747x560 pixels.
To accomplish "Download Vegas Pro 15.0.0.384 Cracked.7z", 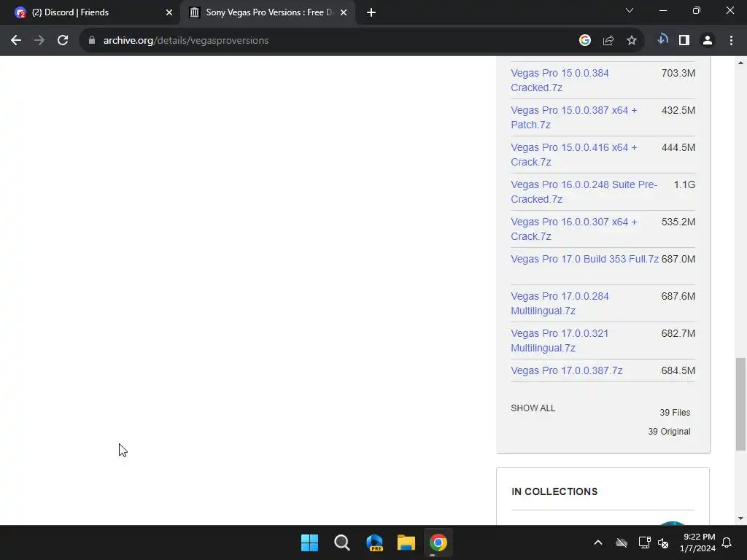I will pos(560,80).
